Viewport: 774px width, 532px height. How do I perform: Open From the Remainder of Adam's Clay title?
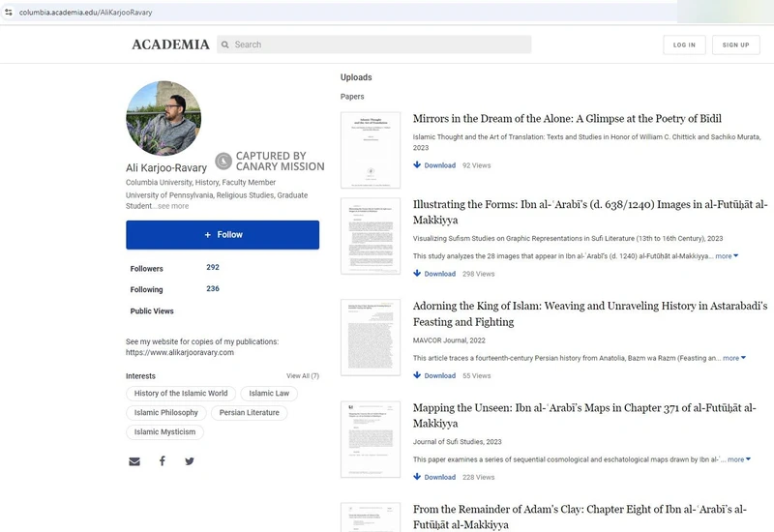click(x=580, y=517)
